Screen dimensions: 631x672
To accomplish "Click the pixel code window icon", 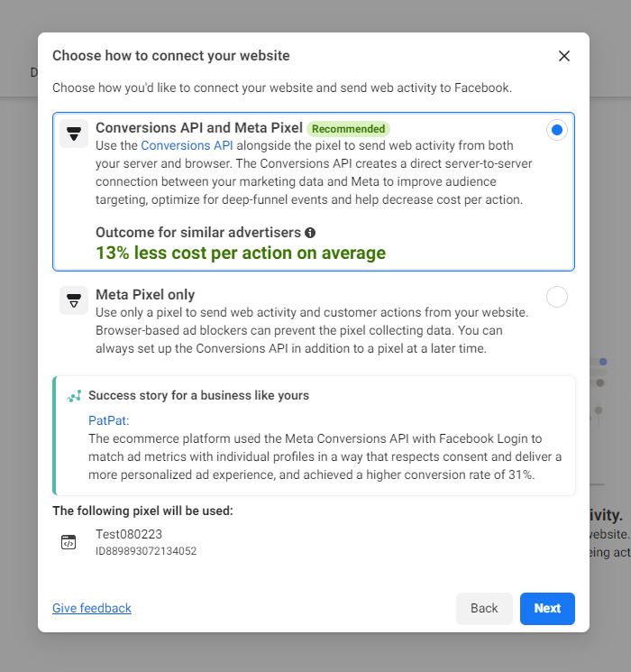I will click(x=69, y=542).
